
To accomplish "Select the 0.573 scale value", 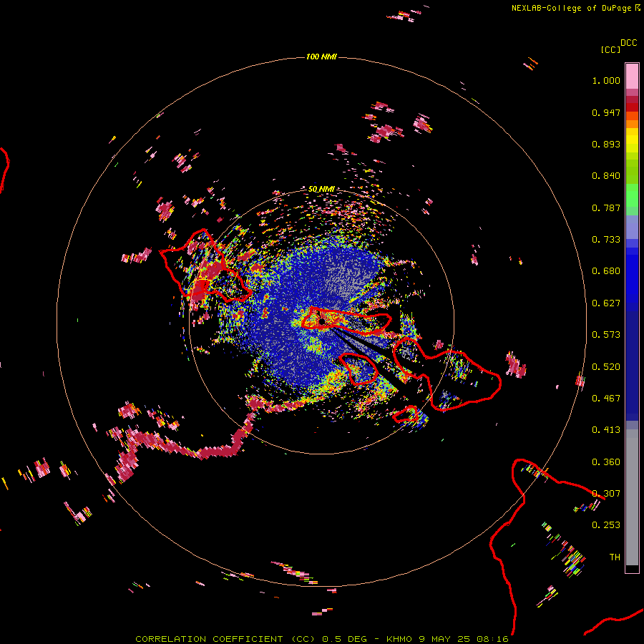I will click(606, 335).
